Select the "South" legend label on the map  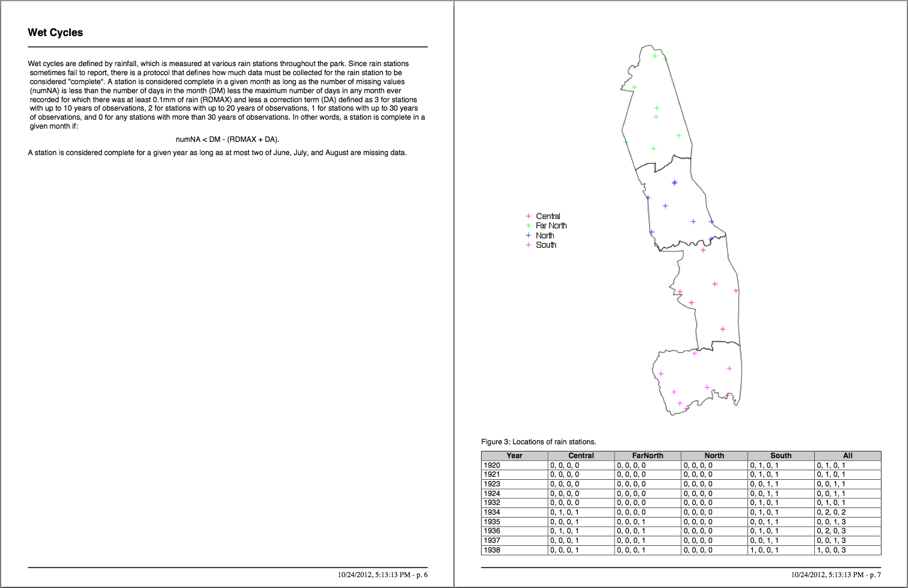pos(546,245)
